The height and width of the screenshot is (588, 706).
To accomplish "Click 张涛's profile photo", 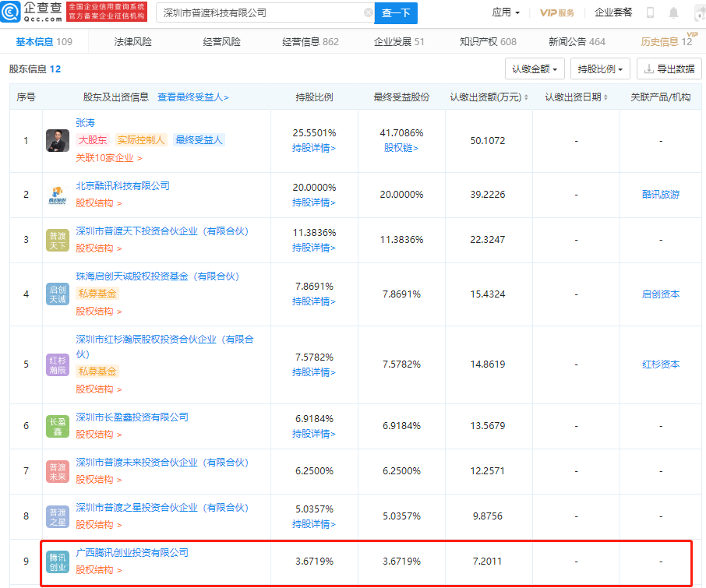I will pos(58,141).
